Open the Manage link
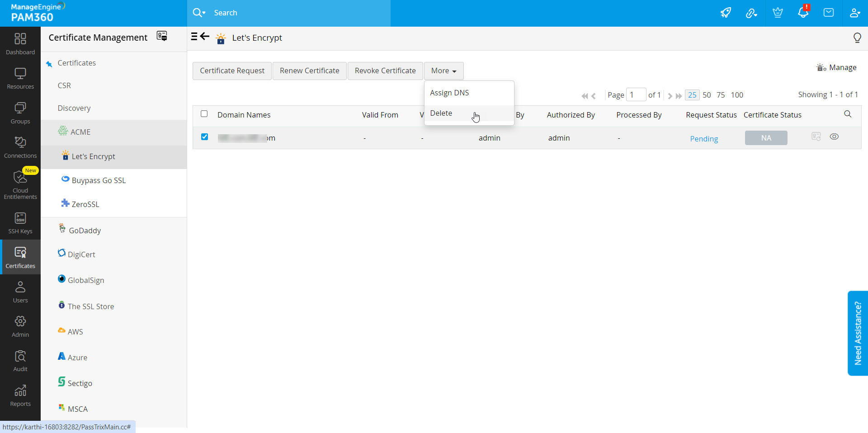The height and width of the screenshot is (433, 868). tap(836, 67)
